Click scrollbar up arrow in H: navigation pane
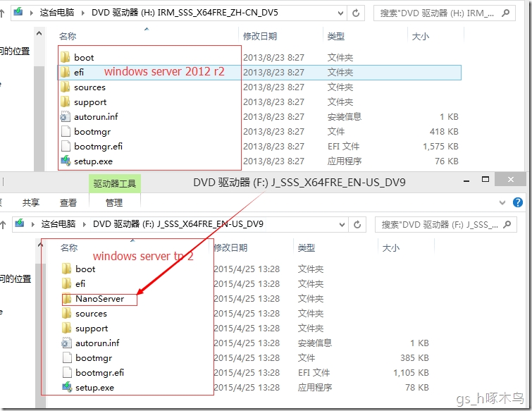This screenshot has height=411, width=532. click(x=39, y=33)
